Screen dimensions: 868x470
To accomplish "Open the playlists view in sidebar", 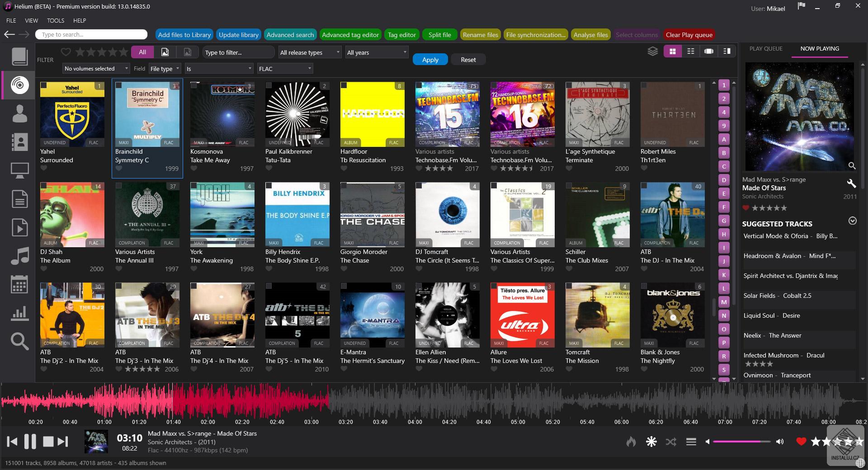I will tap(20, 227).
